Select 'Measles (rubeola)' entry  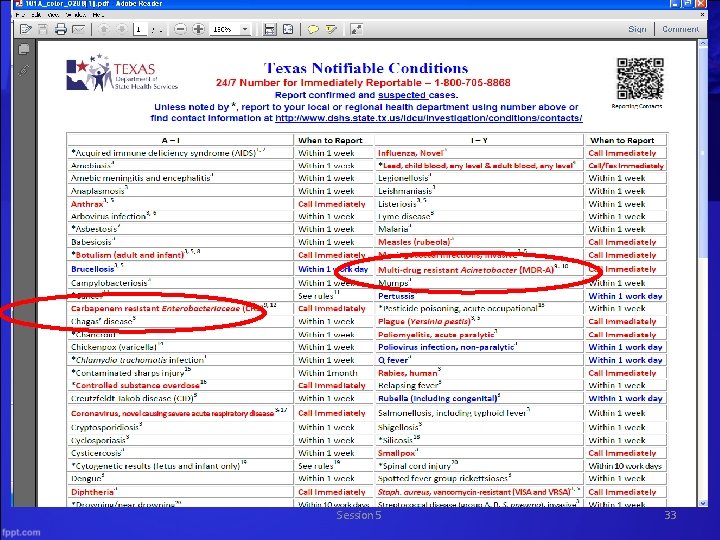tap(414, 242)
